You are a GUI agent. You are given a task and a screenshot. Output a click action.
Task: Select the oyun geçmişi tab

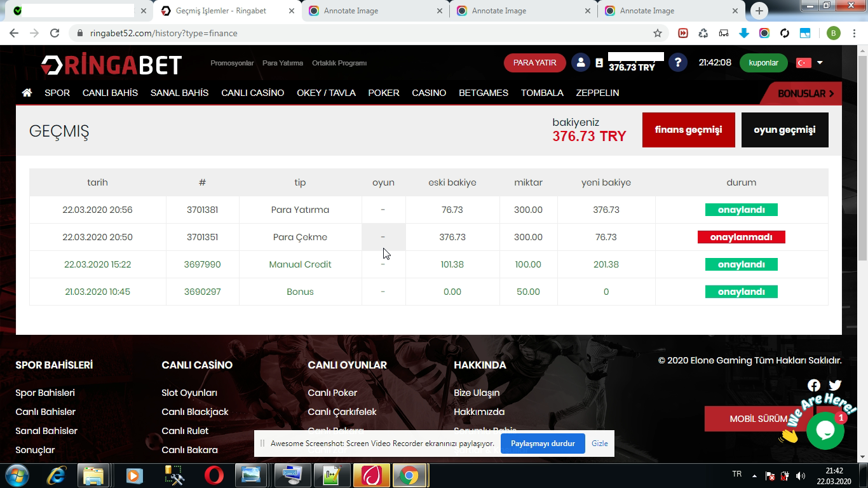784,130
